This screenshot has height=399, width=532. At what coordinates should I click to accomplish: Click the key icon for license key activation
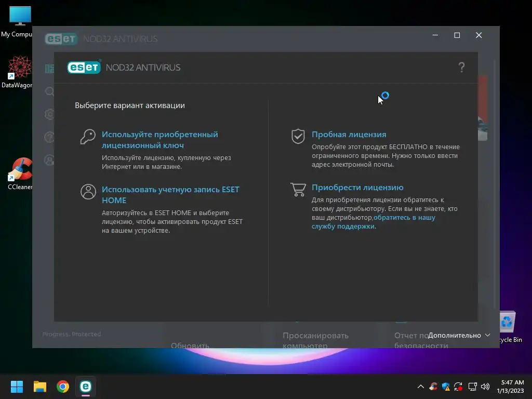tap(88, 137)
